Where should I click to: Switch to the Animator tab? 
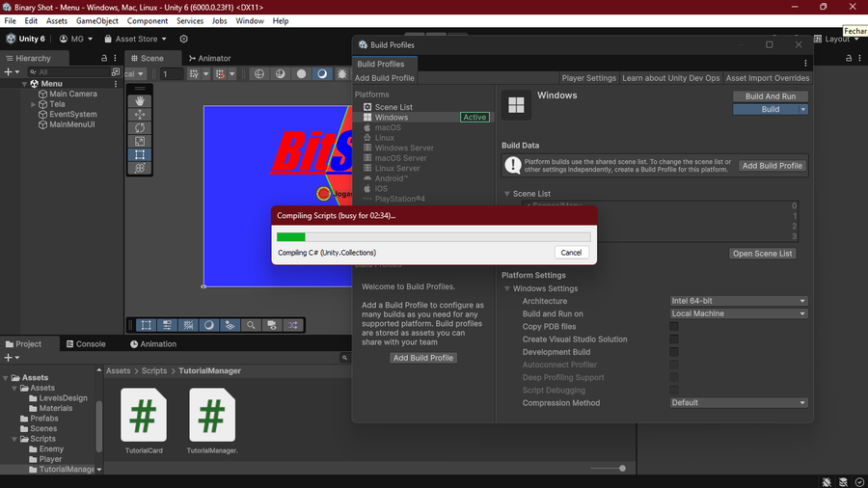click(x=210, y=58)
